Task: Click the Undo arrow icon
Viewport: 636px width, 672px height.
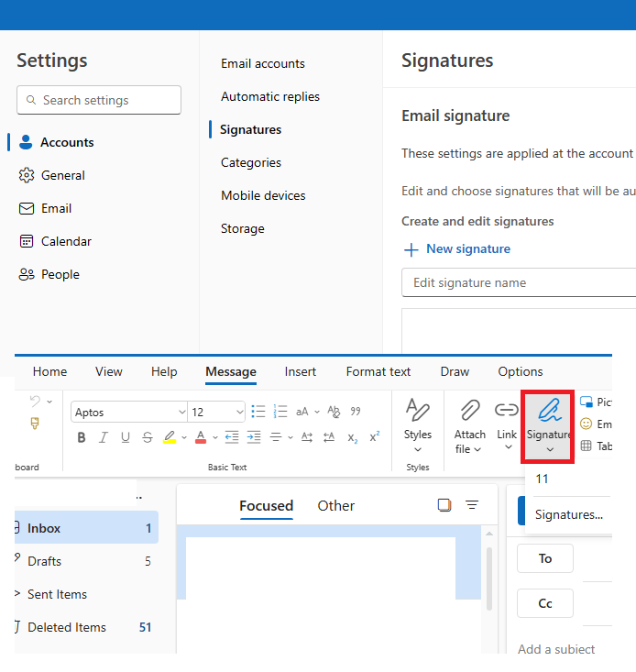Action: pyautogui.click(x=35, y=402)
